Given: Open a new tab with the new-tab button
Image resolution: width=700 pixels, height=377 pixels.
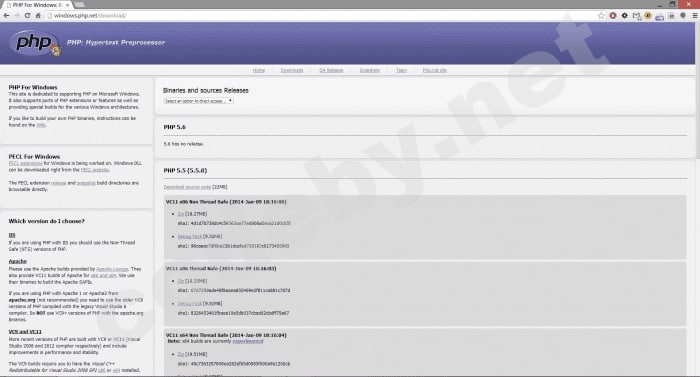Looking at the screenshot, I should [79, 4].
